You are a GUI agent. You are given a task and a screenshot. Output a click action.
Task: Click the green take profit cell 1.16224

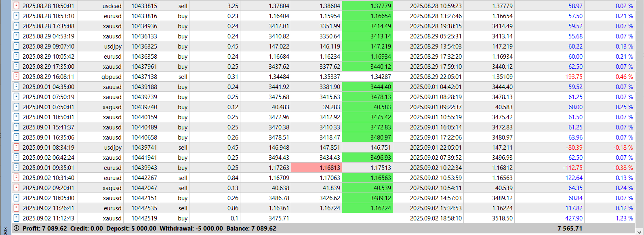(367, 208)
